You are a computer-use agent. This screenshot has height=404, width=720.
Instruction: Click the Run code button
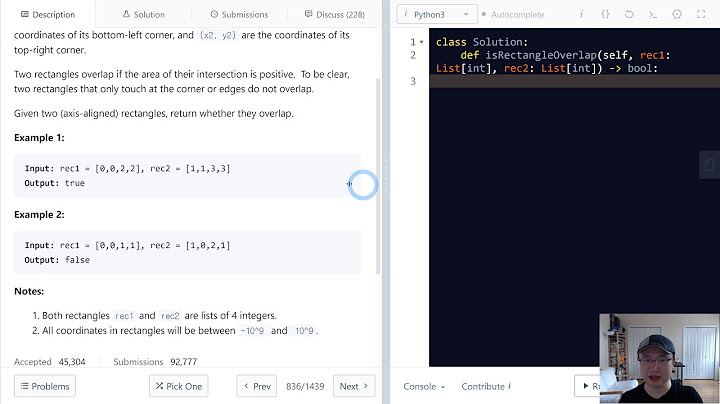[587, 386]
